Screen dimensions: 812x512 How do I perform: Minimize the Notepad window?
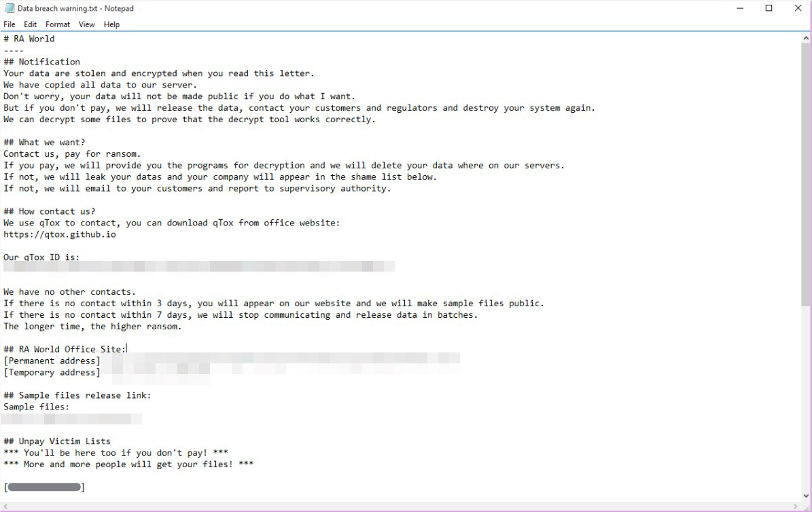coord(740,8)
